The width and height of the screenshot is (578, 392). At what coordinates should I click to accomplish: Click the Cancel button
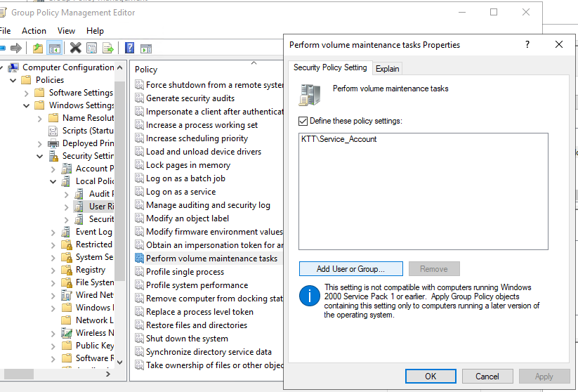click(x=487, y=376)
